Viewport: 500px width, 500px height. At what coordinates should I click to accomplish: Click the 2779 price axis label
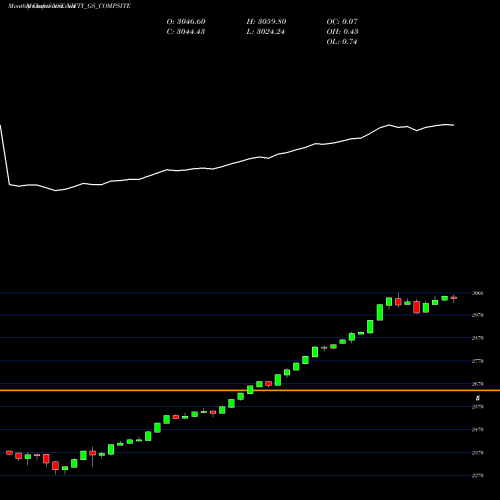pyautogui.click(x=478, y=361)
